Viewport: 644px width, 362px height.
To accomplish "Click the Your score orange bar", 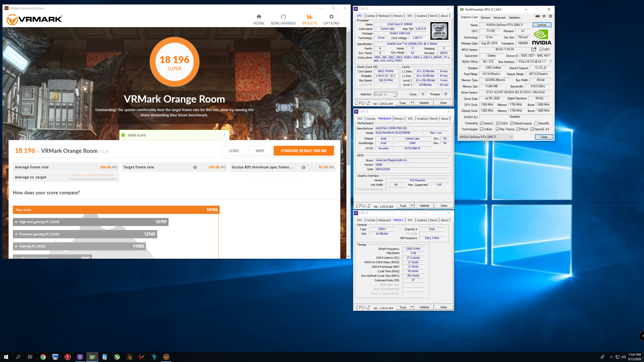I will 116,210.
